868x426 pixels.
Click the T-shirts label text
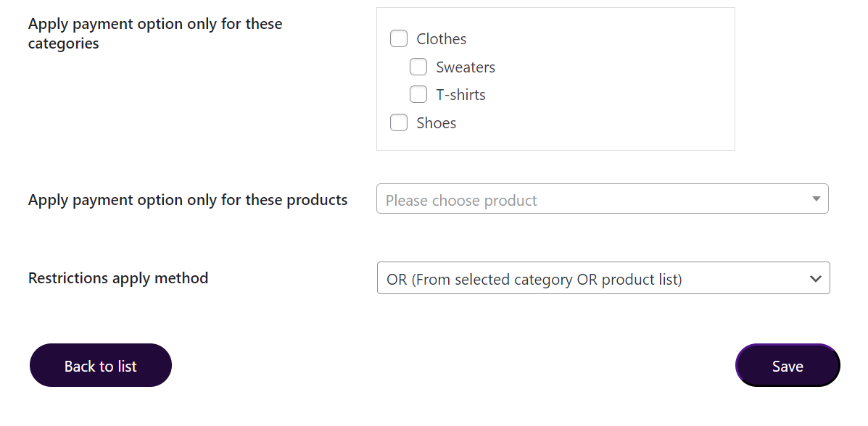click(460, 95)
